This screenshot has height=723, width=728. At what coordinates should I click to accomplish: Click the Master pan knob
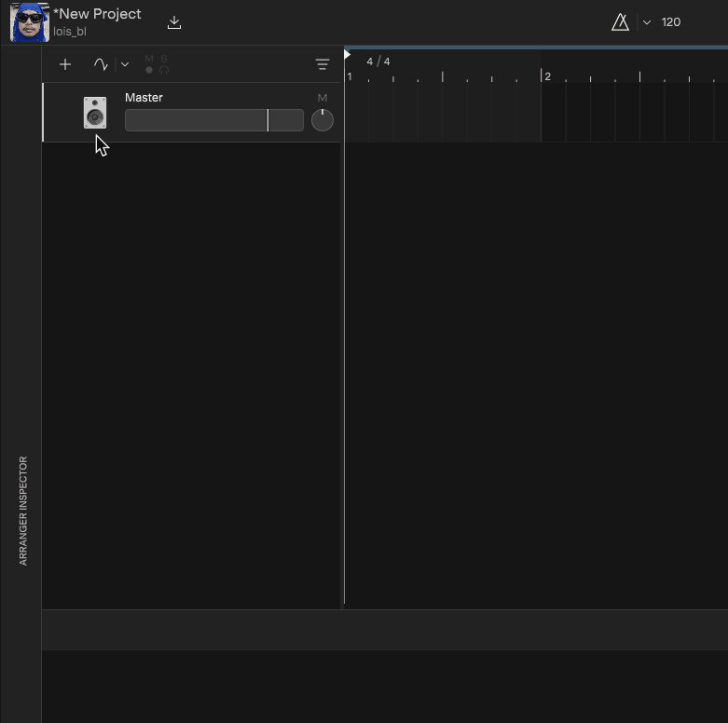pyautogui.click(x=323, y=120)
